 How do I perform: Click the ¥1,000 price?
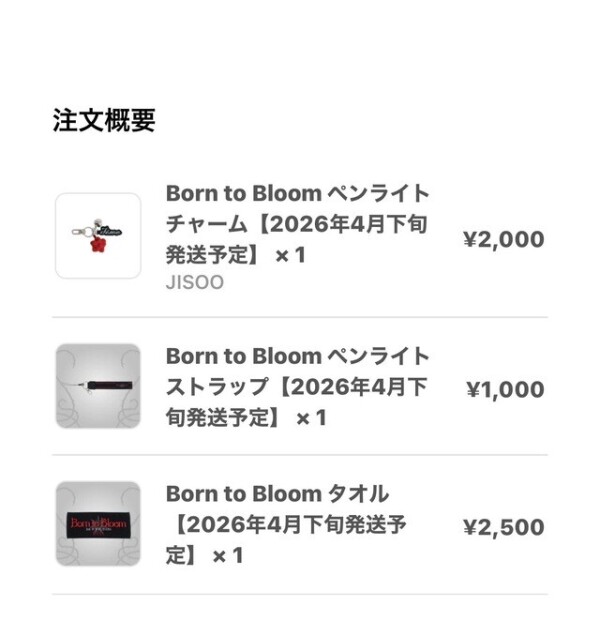(505, 390)
